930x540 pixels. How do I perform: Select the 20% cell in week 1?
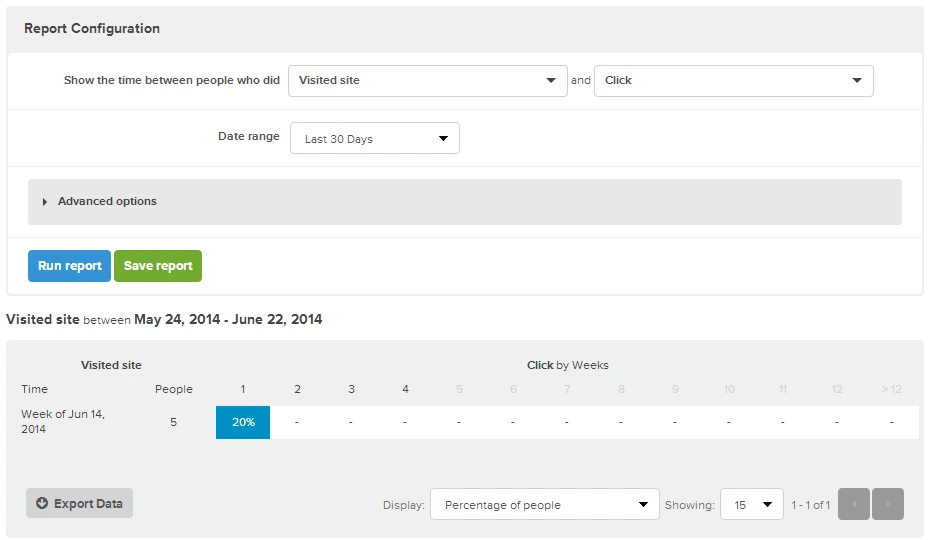coord(243,422)
